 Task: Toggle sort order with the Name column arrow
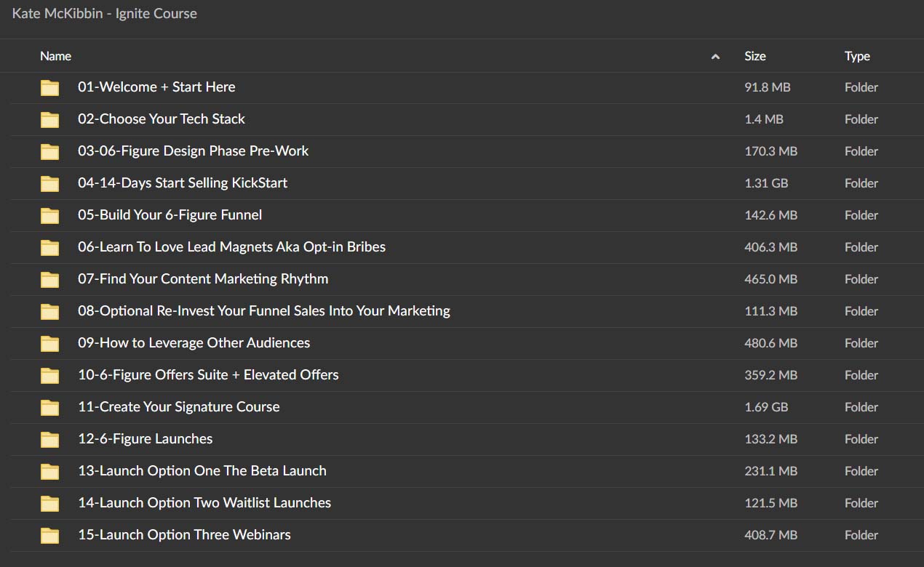[715, 57]
